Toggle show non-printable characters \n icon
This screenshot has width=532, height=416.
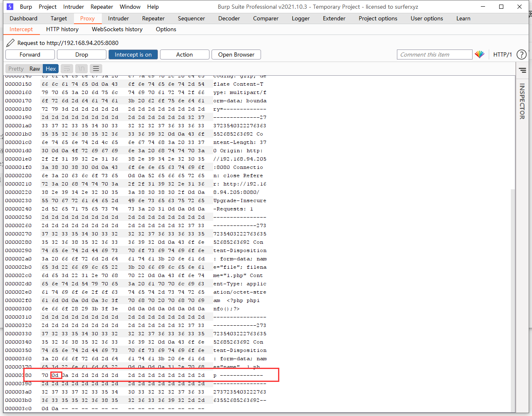click(81, 69)
